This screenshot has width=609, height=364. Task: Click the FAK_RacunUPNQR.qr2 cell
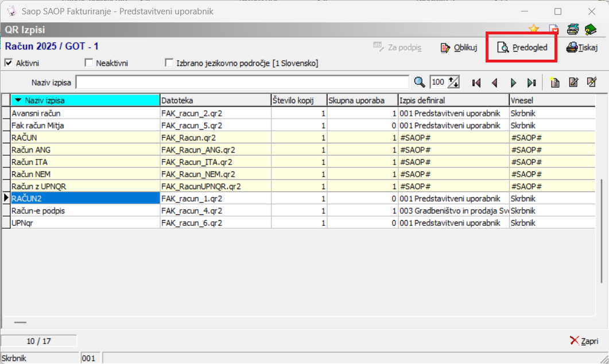pos(216,186)
